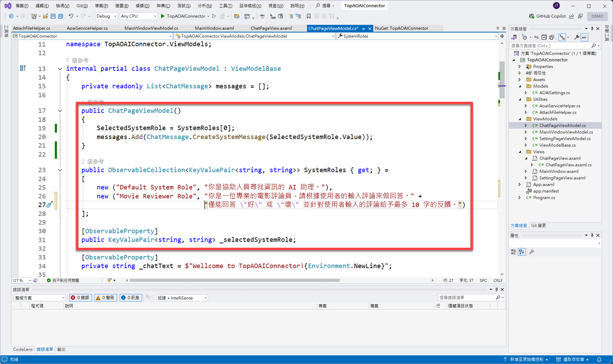Click the 搜尋 search box in title bar
The width and height of the screenshot is (613, 364).
coord(325,6)
